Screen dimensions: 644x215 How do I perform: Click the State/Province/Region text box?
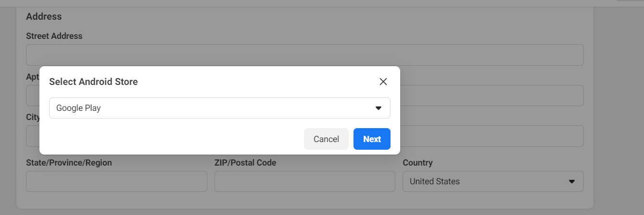click(x=116, y=181)
